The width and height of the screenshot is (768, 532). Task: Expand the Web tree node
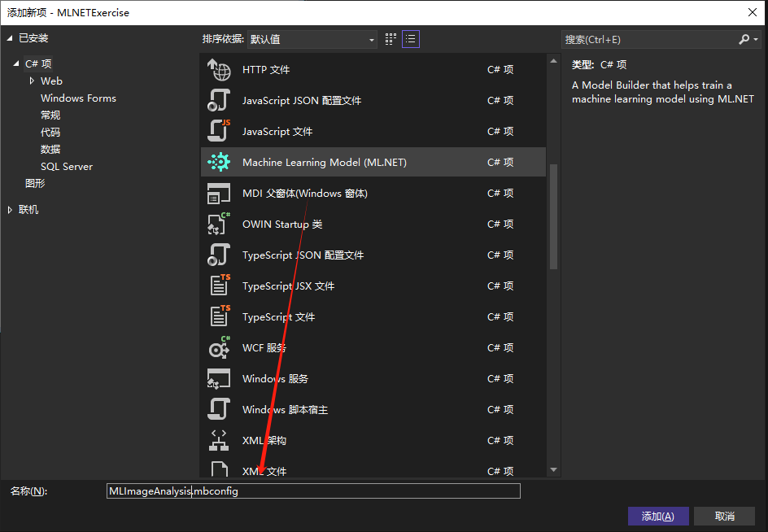(33, 81)
